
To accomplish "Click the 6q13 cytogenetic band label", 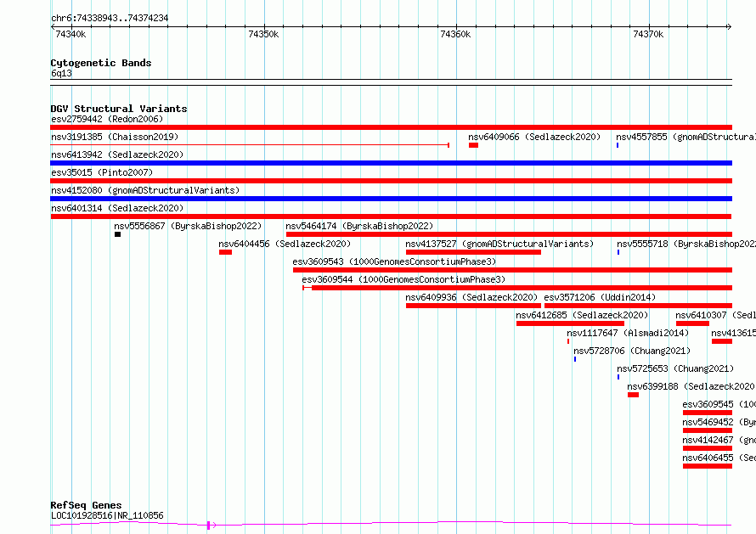I will [61, 73].
